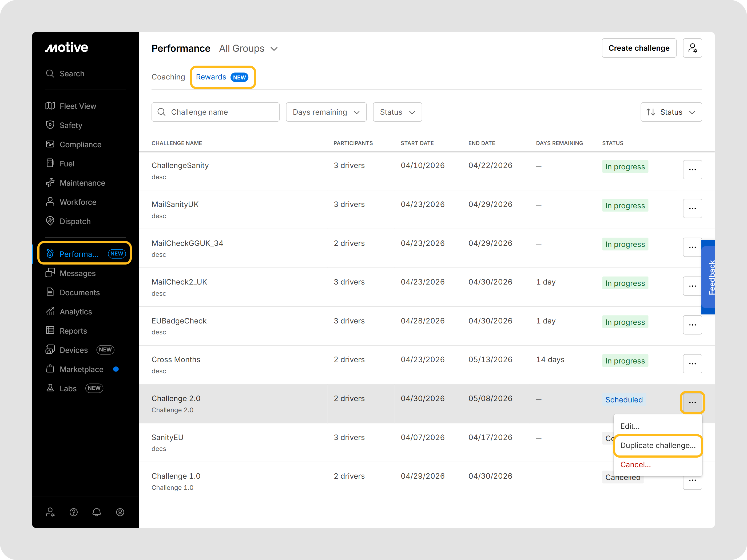Open the Status sort dropdown
The image size is (747, 560).
tap(671, 112)
